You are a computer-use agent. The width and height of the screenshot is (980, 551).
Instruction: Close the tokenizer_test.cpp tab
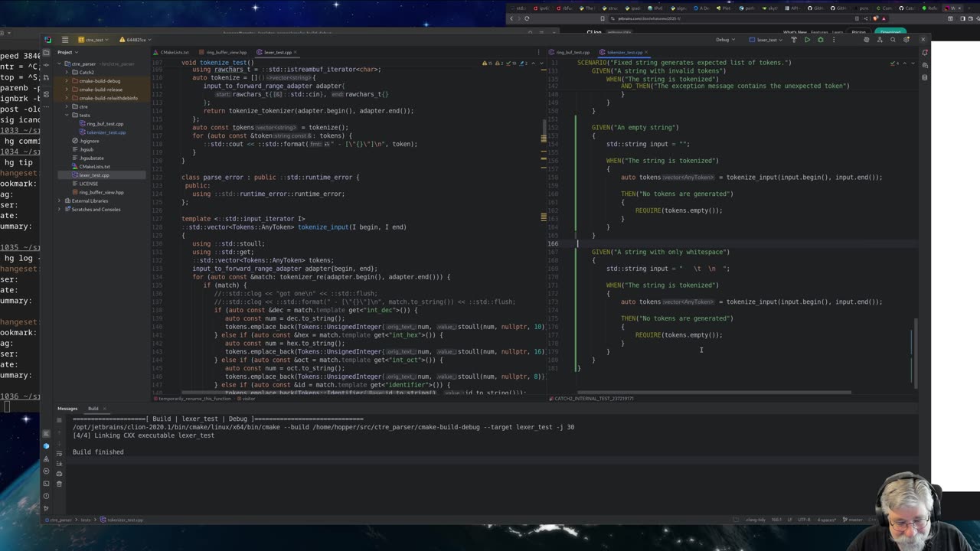pyautogui.click(x=646, y=52)
